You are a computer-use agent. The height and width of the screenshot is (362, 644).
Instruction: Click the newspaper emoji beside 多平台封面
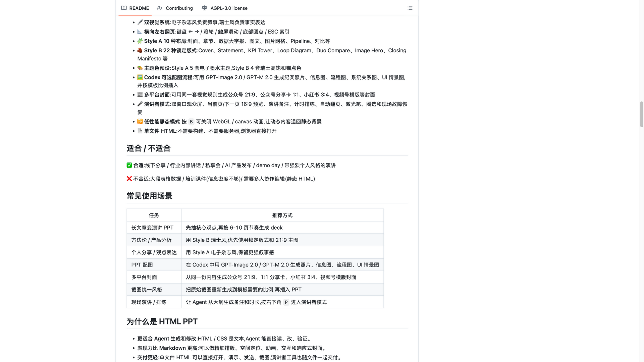point(140,95)
